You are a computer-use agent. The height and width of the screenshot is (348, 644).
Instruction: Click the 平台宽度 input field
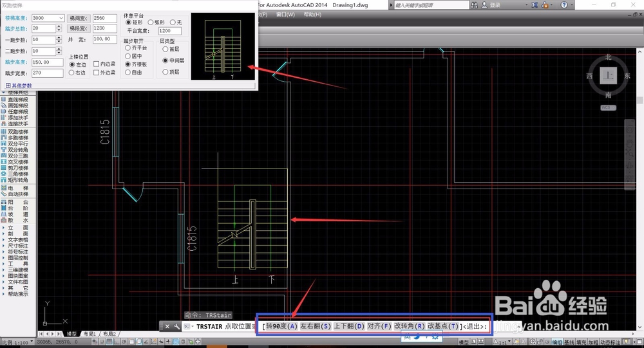click(169, 31)
